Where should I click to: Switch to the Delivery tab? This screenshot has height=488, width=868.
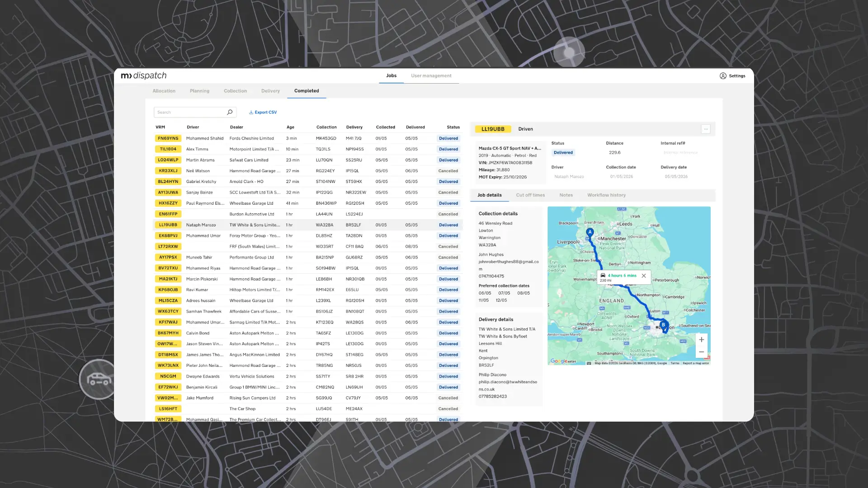click(270, 91)
